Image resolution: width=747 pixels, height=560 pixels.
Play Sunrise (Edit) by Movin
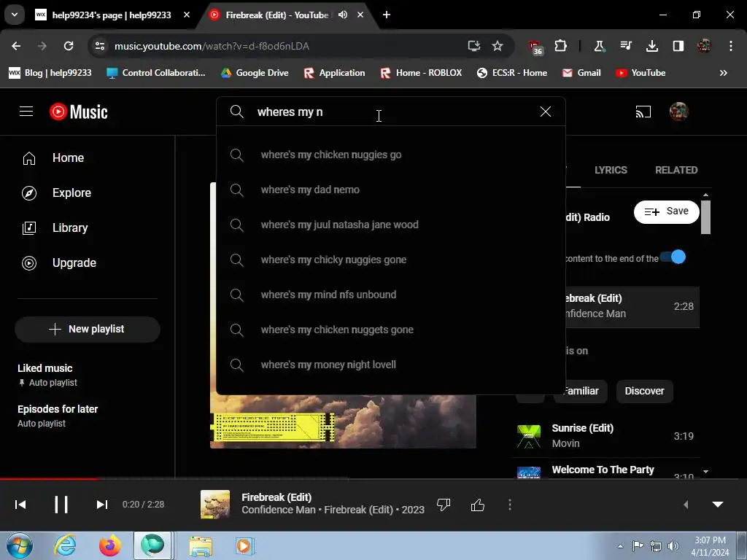605,436
